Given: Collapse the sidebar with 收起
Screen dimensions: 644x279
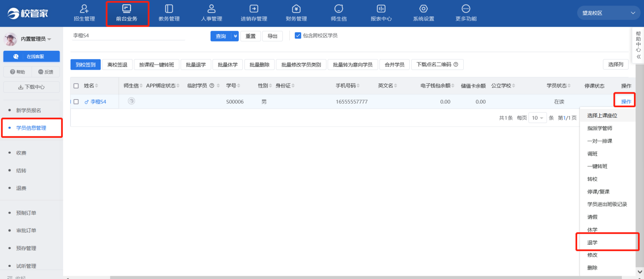Looking at the screenshot, I should (x=16, y=277).
